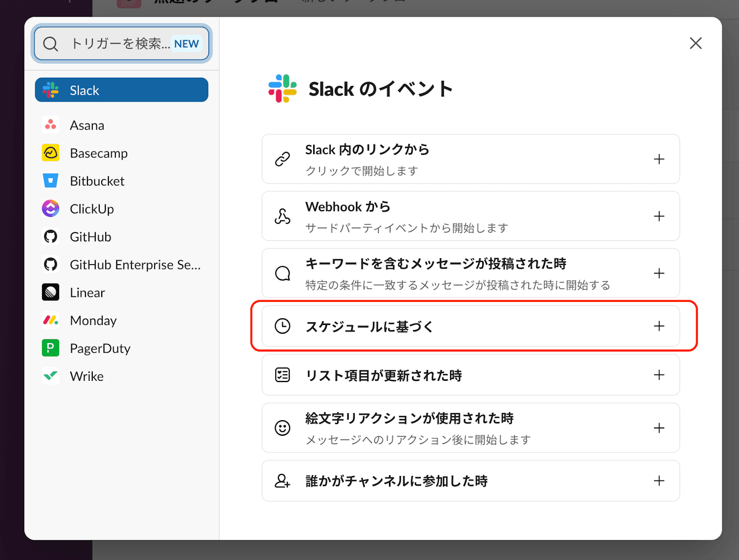Click the Bitbucket bucket icon
This screenshot has height=560, width=739.
pyautogui.click(x=51, y=181)
